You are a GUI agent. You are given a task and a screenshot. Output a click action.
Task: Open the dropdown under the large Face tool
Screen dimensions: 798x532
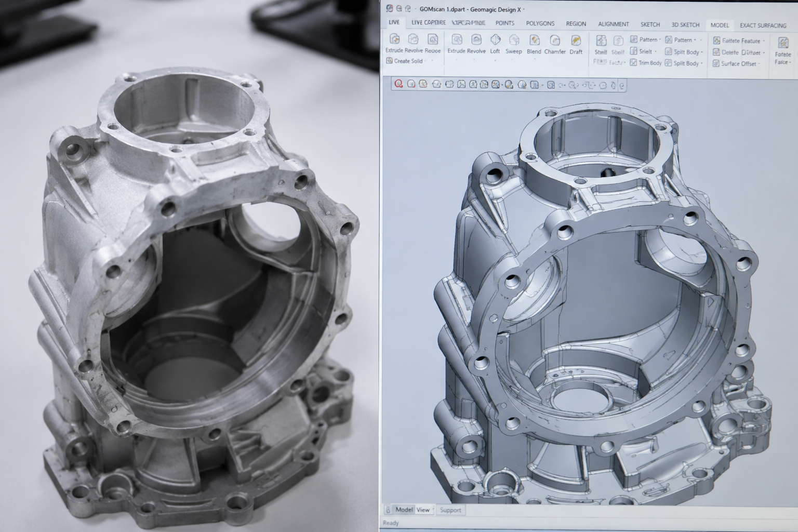[790, 62]
